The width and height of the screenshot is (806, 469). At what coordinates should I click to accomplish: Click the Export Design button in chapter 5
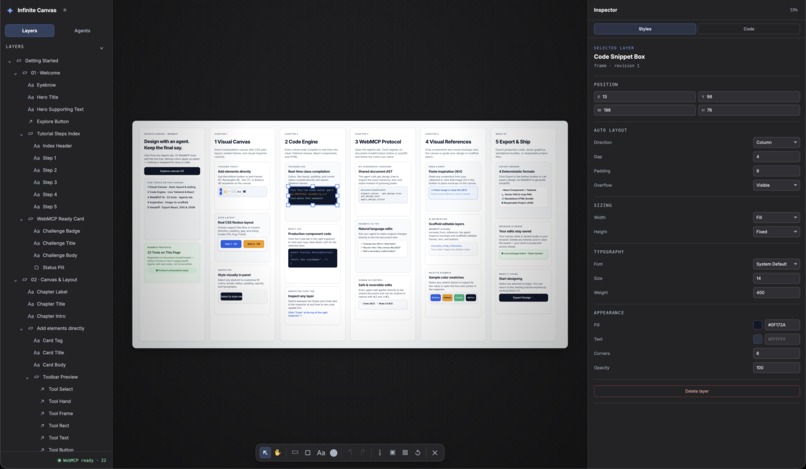pos(523,297)
